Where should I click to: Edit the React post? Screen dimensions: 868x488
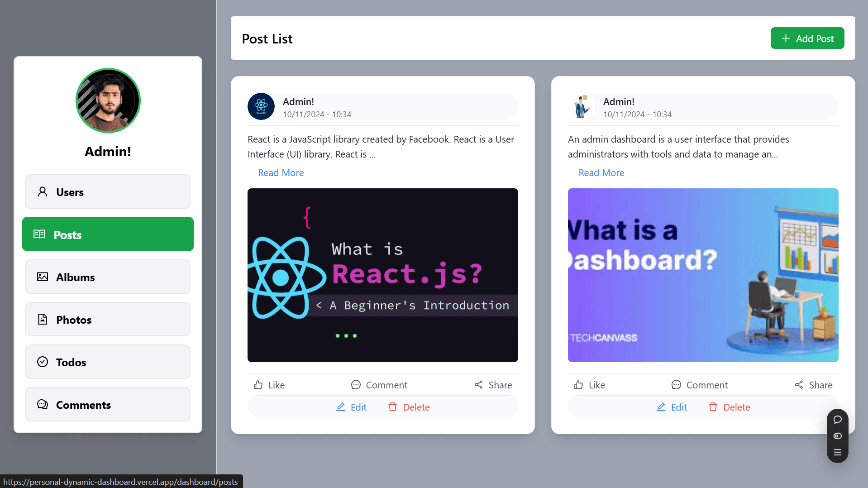[352, 407]
